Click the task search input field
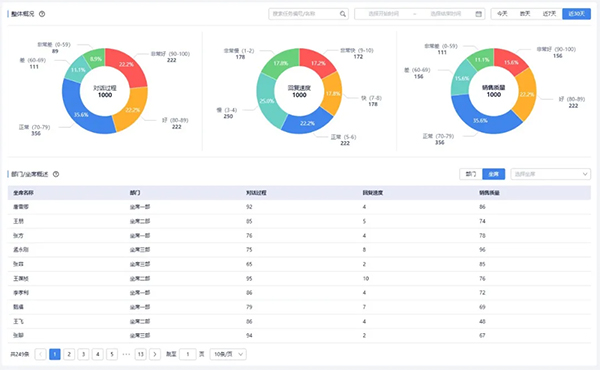 pyautogui.click(x=304, y=14)
